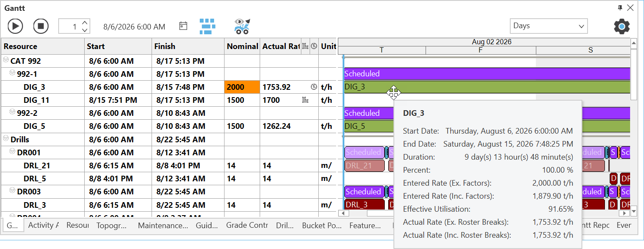
Task: Click the excavator icon in DIG_11 row
Action: click(305, 100)
